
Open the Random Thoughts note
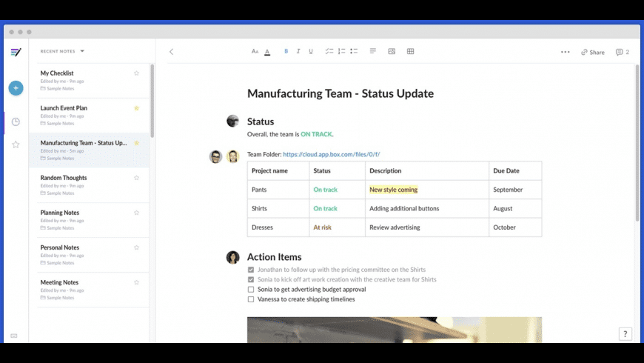click(89, 185)
